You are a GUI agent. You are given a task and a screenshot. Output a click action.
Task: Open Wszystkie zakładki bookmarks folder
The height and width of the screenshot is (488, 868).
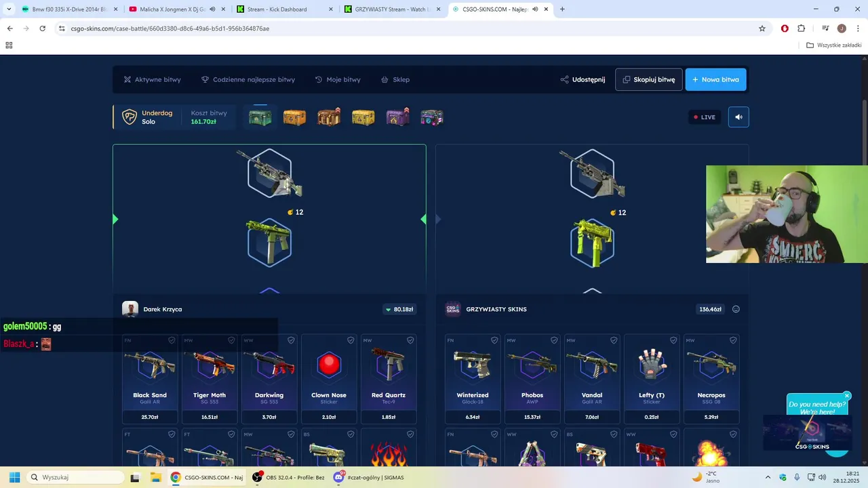834,45
